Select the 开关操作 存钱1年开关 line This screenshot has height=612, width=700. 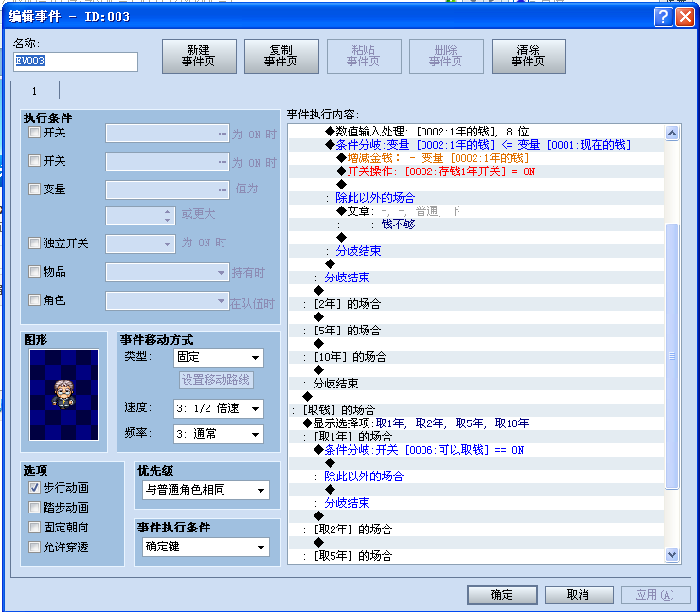pyautogui.click(x=476, y=171)
